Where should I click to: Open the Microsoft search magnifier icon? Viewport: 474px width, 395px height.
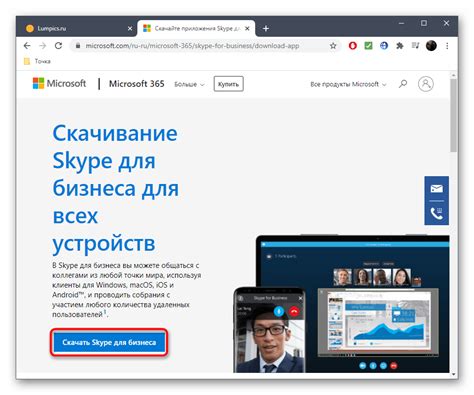click(403, 84)
